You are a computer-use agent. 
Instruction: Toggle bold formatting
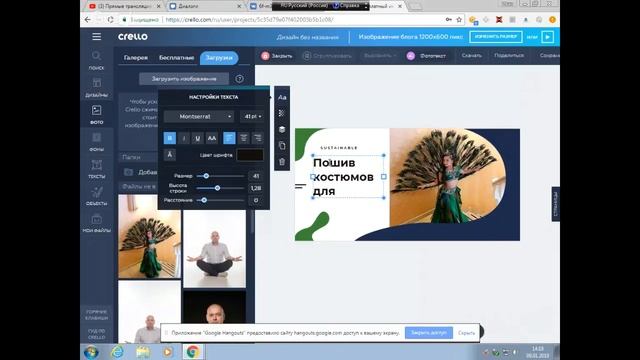coord(170,138)
